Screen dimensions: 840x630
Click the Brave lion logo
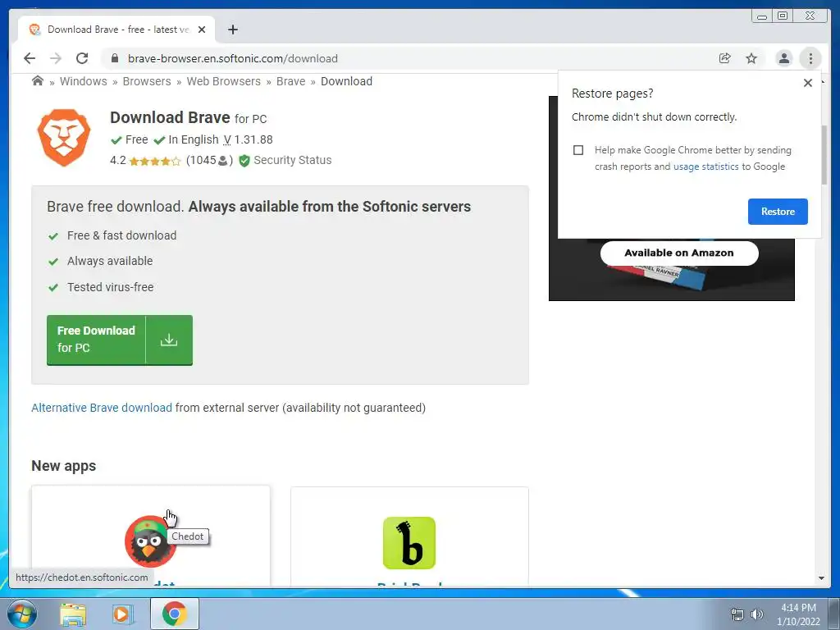coord(64,138)
